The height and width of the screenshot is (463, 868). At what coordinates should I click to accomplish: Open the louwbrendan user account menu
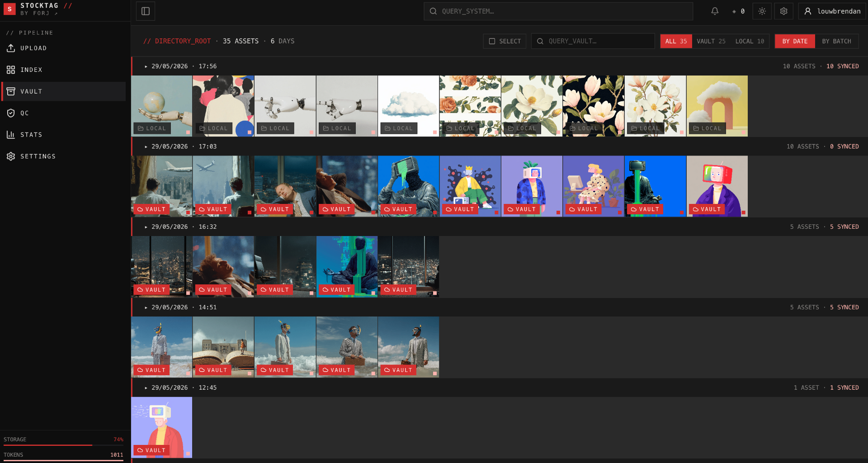[832, 11]
